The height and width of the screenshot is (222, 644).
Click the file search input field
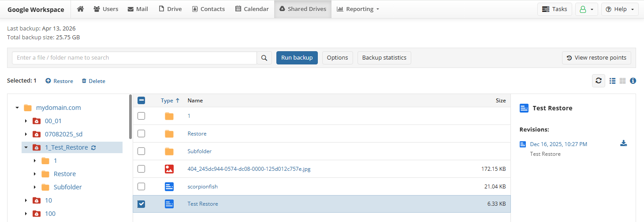tap(134, 58)
